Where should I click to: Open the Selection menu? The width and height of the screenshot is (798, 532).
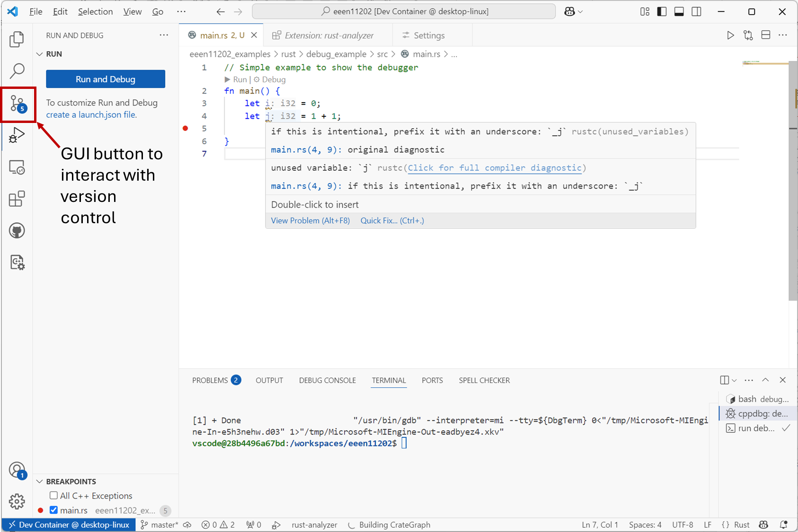pos(95,12)
